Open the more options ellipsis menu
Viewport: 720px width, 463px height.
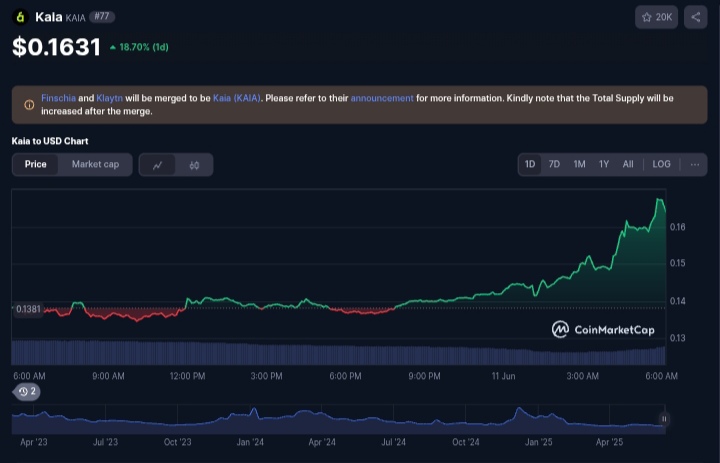pos(694,164)
